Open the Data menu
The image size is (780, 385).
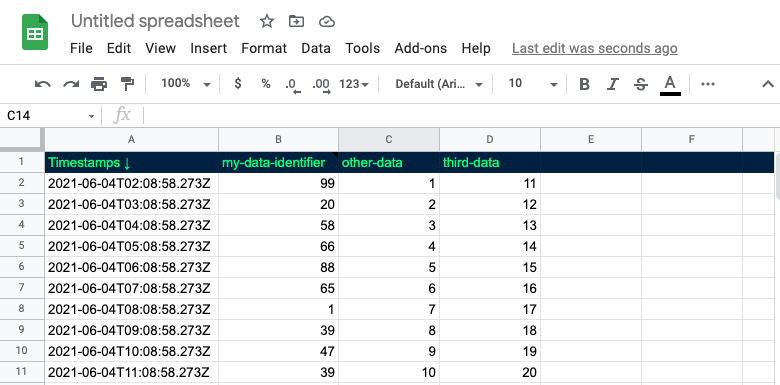(316, 48)
